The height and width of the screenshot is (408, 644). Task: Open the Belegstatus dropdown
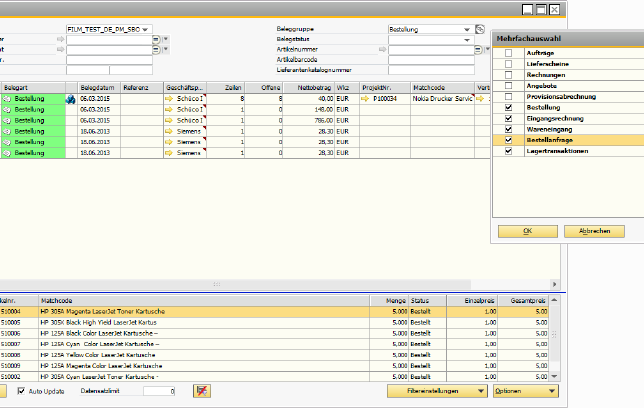coord(466,40)
